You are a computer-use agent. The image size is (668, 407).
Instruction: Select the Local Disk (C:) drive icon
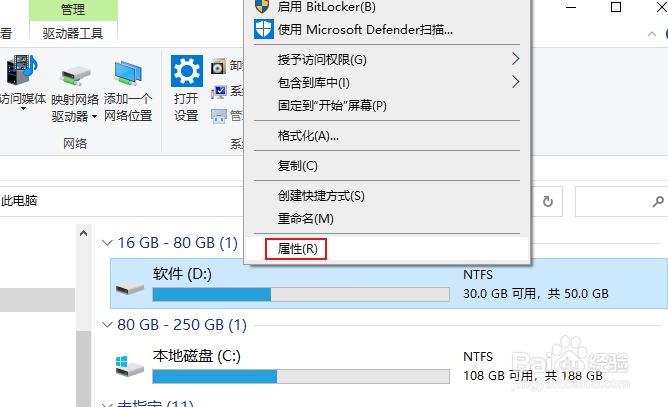pyautogui.click(x=130, y=367)
